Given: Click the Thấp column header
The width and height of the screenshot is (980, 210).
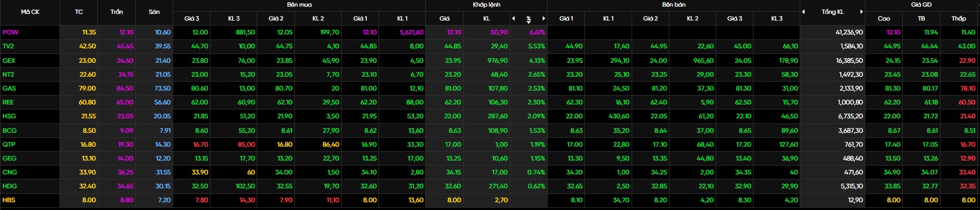Looking at the screenshot, I should point(958,18).
